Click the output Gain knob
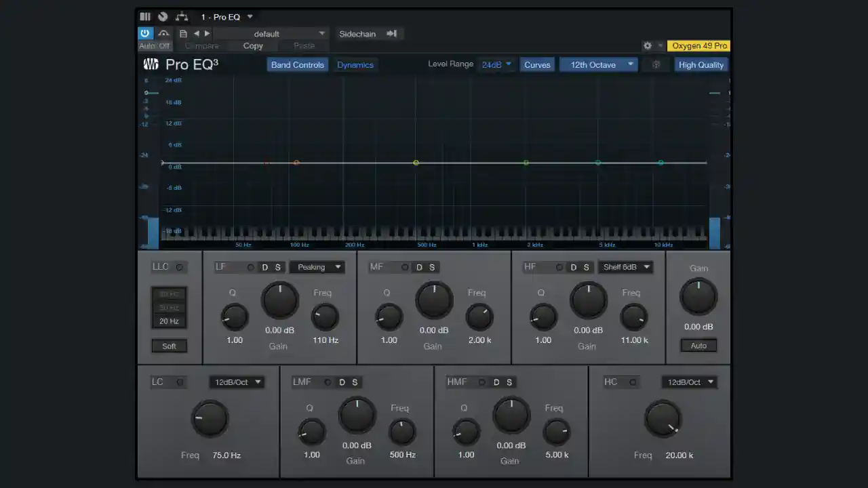This screenshot has width=868, height=488. [x=698, y=297]
